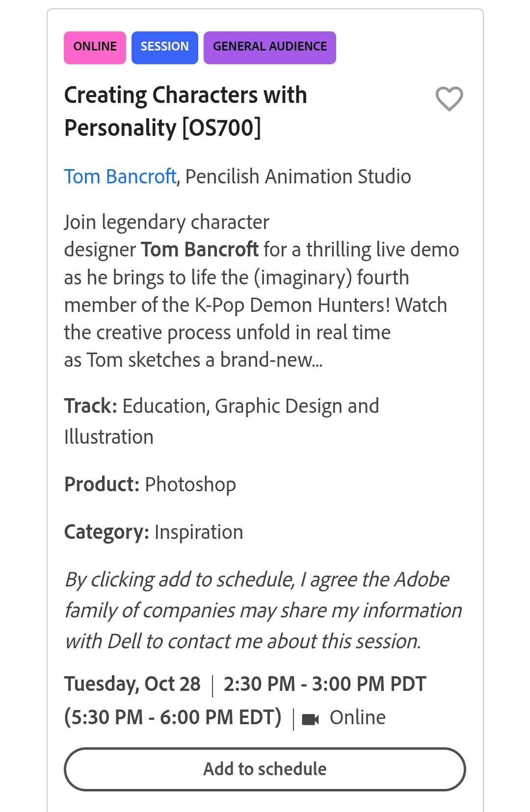Click the Pencilish Animation Studio text
Screen dimensions: 530x812
point(298,177)
